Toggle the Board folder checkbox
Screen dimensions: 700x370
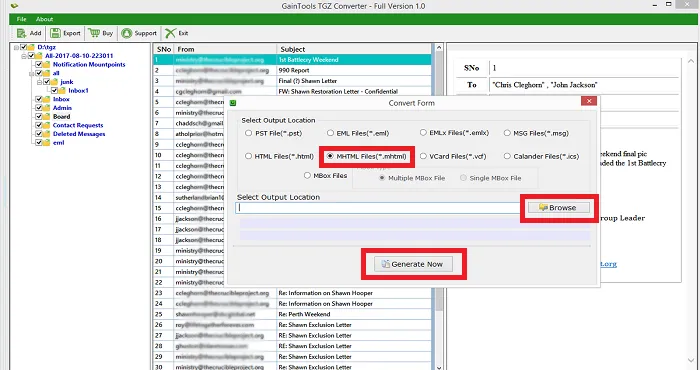[39, 117]
